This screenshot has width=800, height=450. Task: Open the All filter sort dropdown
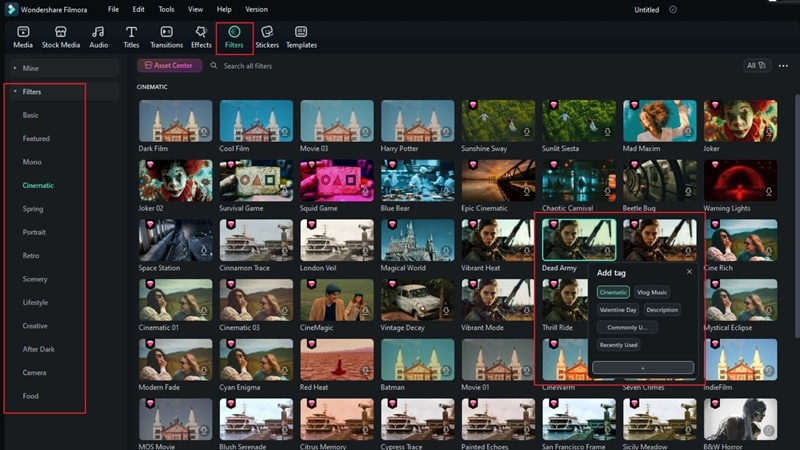(757, 65)
